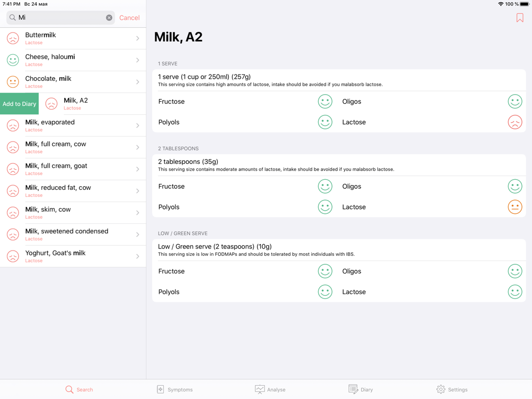Viewport: 532px width, 399px height.
Task: Tap the bookmark icon for Milk, A2
Action: click(x=519, y=18)
